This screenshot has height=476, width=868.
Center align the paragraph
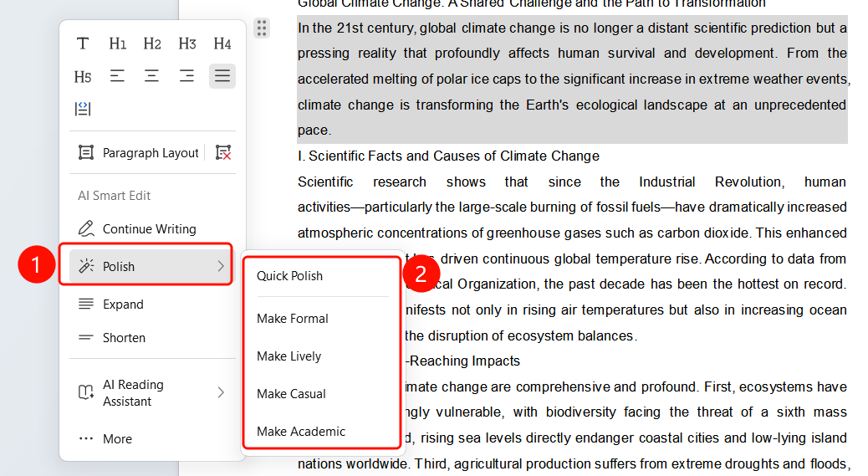click(151, 76)
